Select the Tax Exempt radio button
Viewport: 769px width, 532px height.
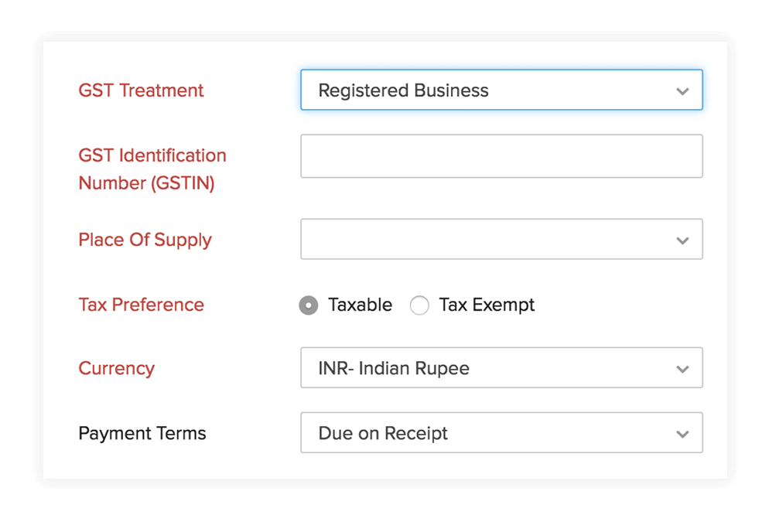click(419, 305)
